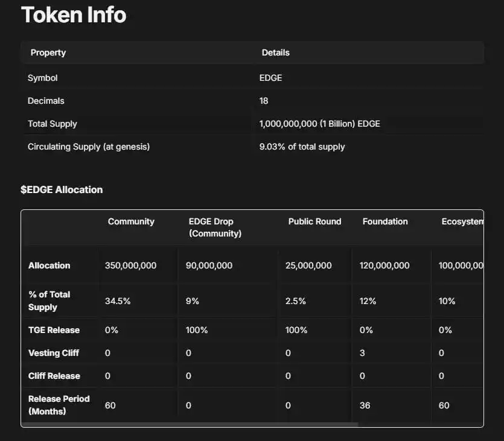Click the Foundation Vesting Cliff value 3
The width and height of the screenshot is (504, 441).
point(362,353)
